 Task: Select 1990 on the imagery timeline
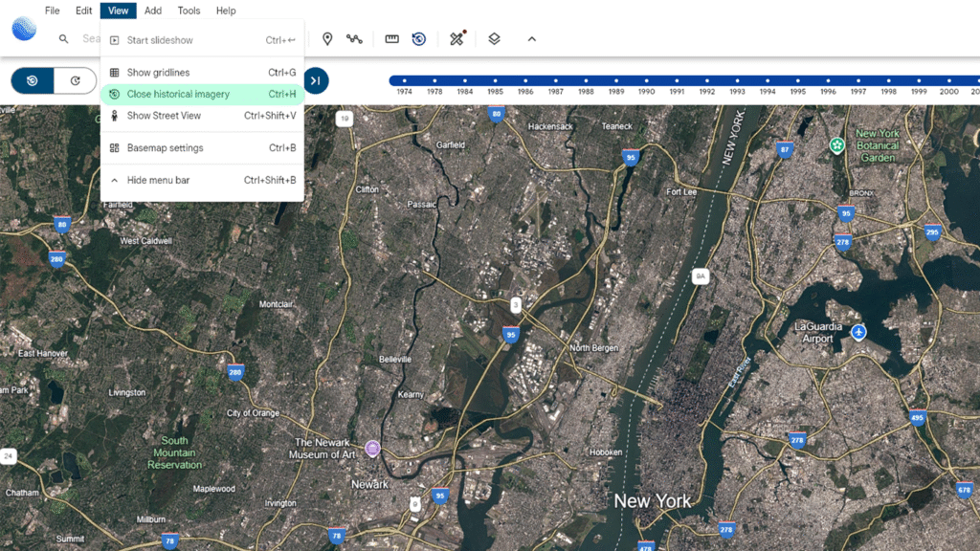[x=647, y=80]
